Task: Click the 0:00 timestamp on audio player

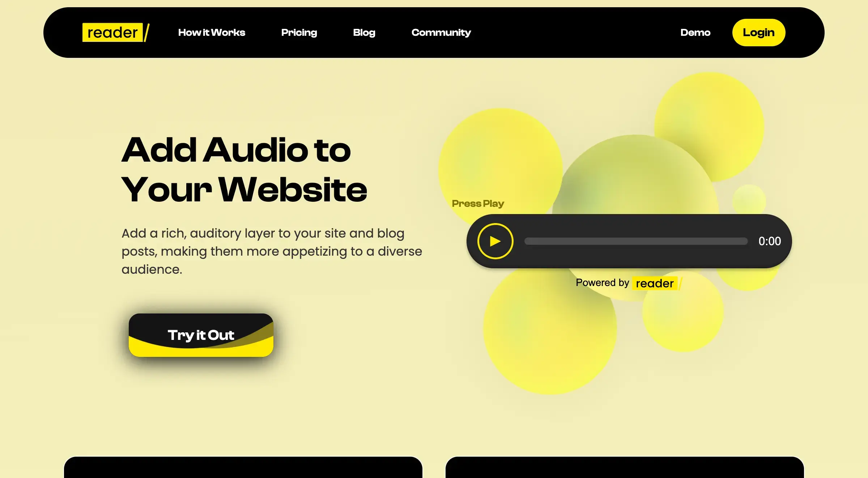Action: coord(770,241)
